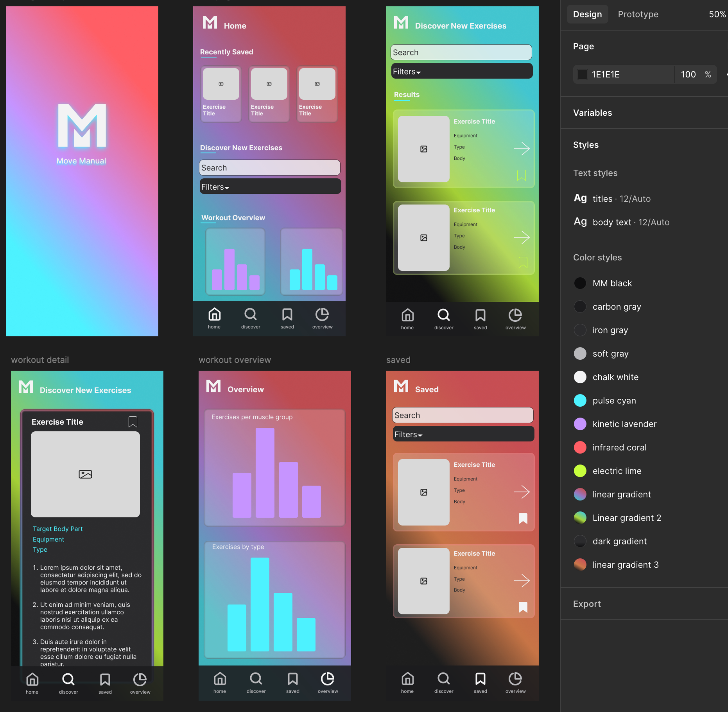Select the home icon in bottom navigation

pos(214,314)
